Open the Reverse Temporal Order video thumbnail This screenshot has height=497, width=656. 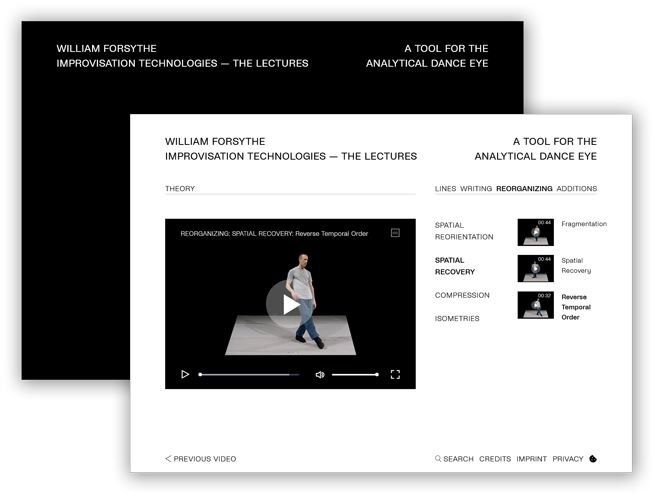tap(536, 305)
